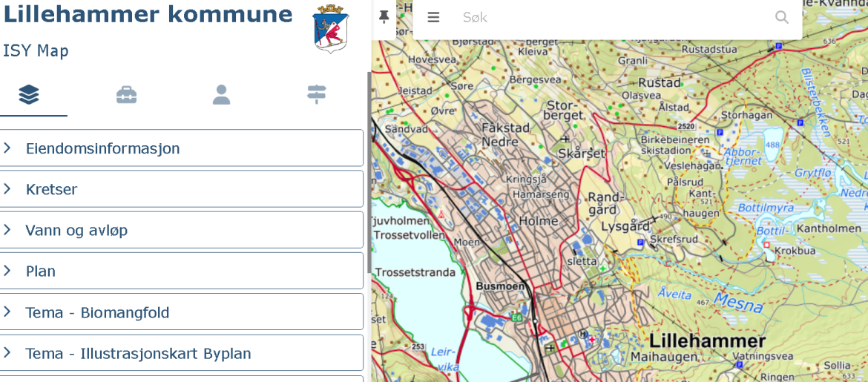Click the left panel vertical scrollbar
Image resolution: width=868 pixels, height=382 pixels.
click(369, 171)
